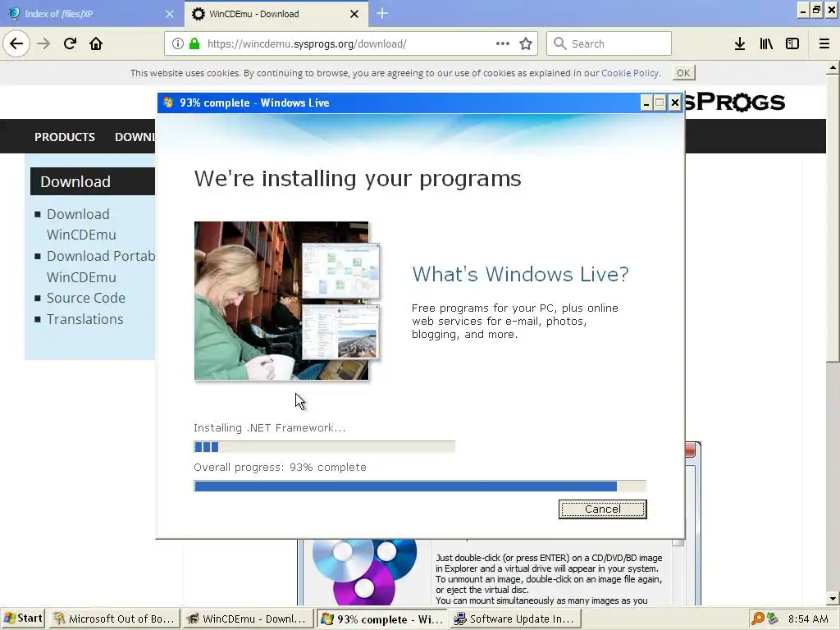The image size is (840, 630).
Task: Click the overall progress bar
Action: tap(420, 486)
